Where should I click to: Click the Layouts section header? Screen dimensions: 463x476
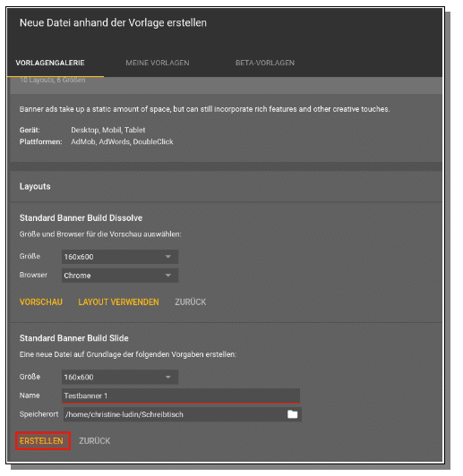pos(35,186)
